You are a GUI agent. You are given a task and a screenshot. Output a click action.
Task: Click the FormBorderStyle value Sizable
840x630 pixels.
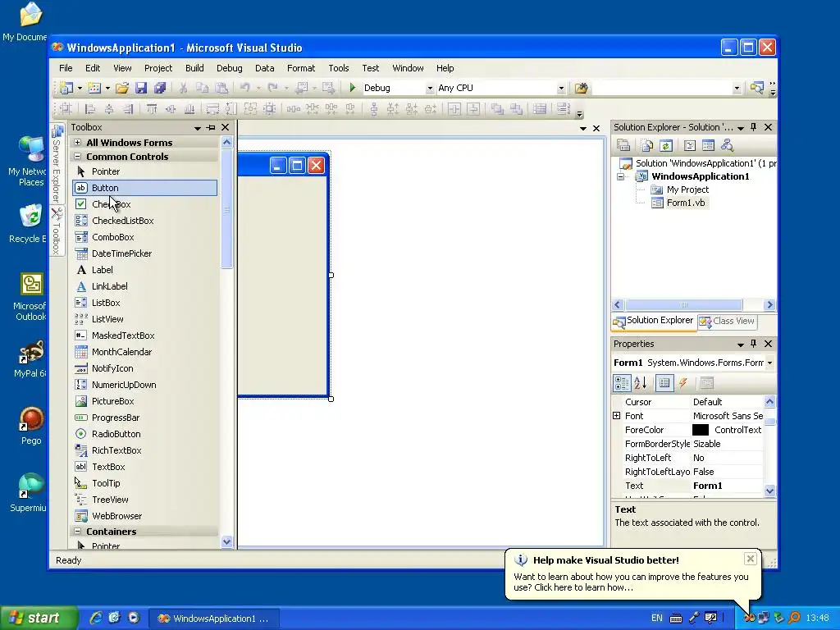(x=706, y=444)
